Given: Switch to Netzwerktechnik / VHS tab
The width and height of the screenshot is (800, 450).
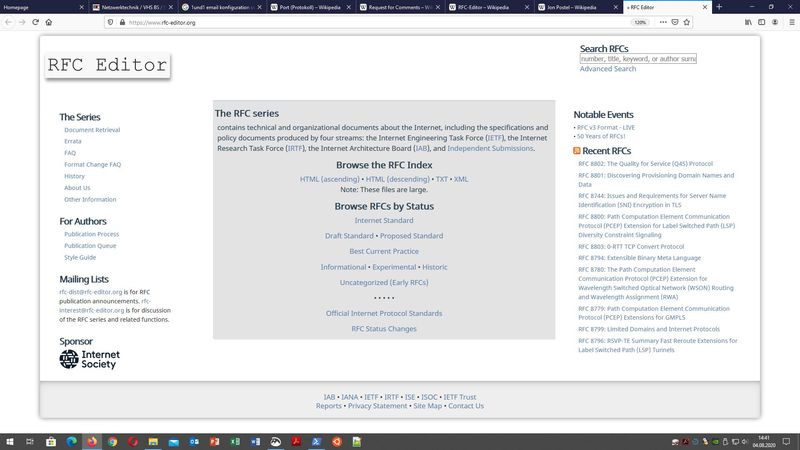Looking at the screenshot, I should tap(132, 7).
